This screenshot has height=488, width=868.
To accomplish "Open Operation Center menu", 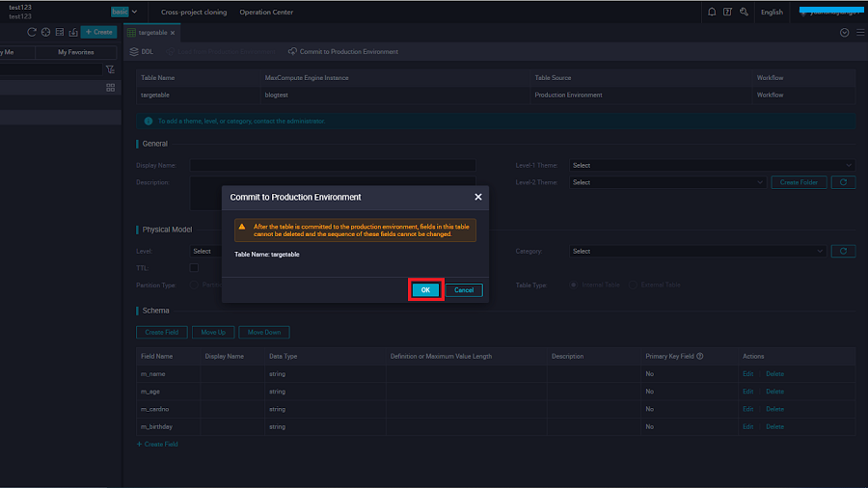I will coord(265,13).
